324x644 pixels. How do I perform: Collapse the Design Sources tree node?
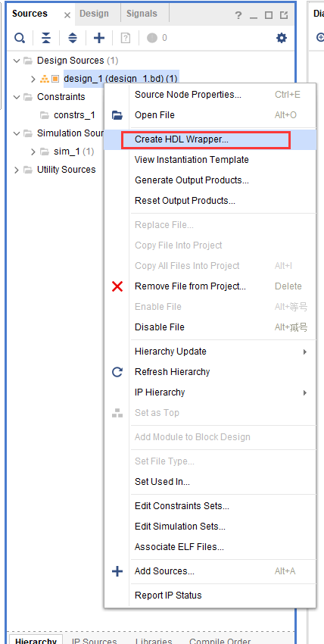(x=17, y=61)
